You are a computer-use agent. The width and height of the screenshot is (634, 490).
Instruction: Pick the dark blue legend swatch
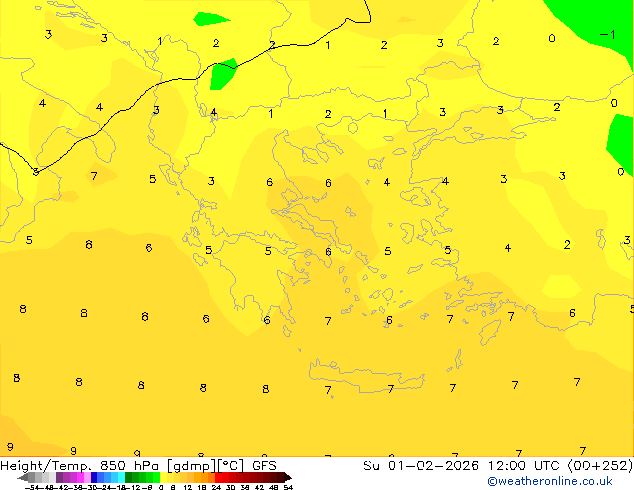tap(94, 477)
